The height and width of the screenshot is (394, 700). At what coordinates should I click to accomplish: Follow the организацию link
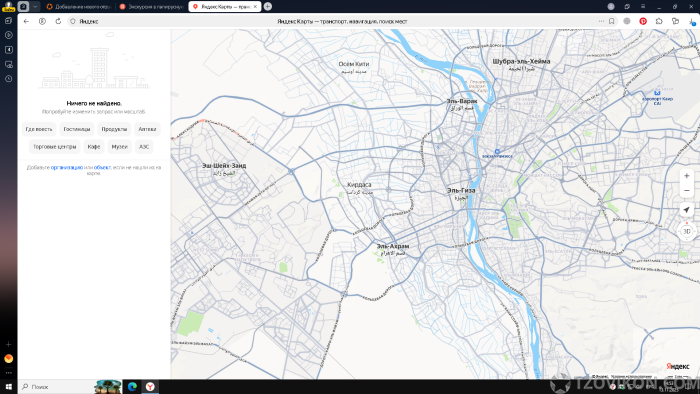(x=67, y=167)
